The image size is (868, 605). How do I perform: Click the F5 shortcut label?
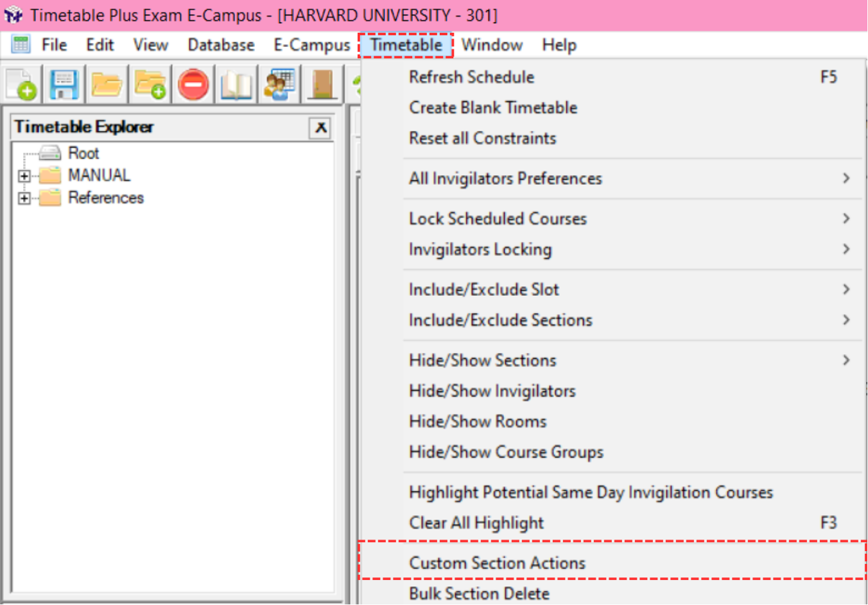point(829,77)
